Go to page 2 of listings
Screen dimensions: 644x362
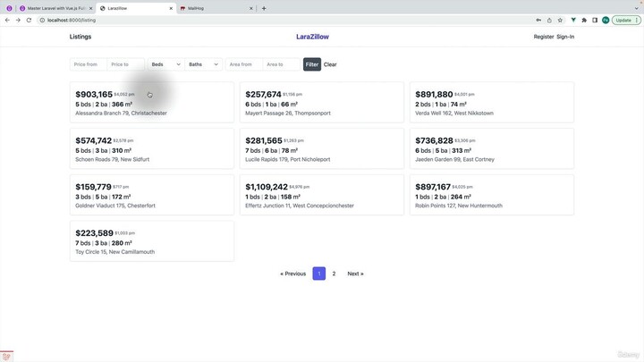coord(334,274)
